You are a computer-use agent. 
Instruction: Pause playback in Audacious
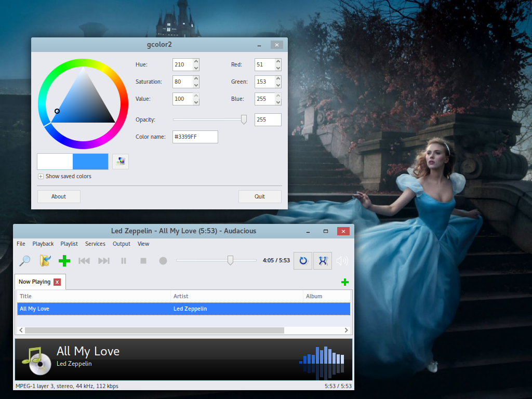[124, 261]
